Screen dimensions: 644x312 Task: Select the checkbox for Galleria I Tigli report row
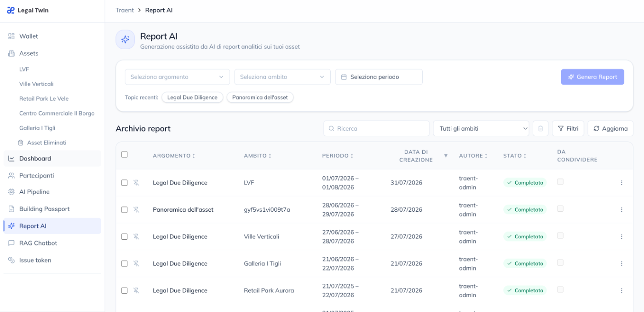click(x=124, y=263)
